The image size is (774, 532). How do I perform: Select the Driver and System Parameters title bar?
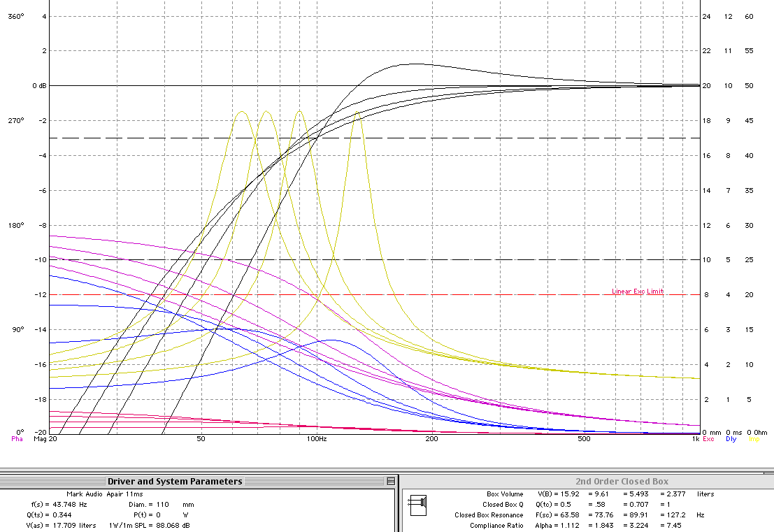(197, 481)
